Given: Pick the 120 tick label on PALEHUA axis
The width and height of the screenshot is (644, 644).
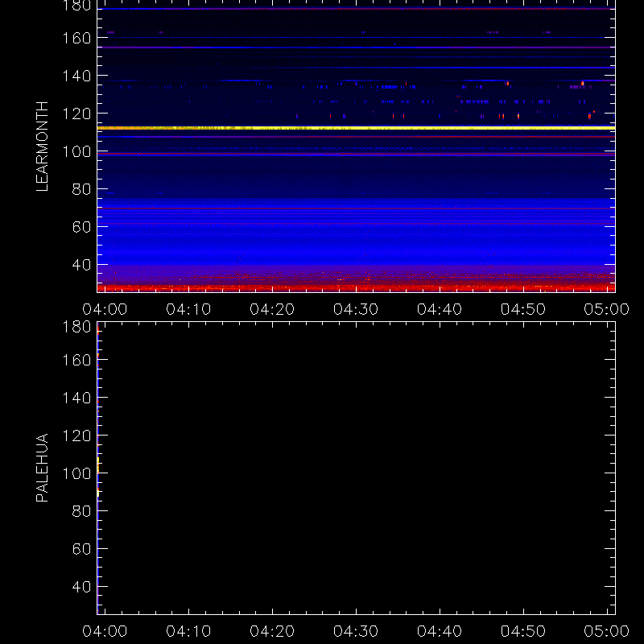Looking at the screenshot, I should click(x=76, y=436).
